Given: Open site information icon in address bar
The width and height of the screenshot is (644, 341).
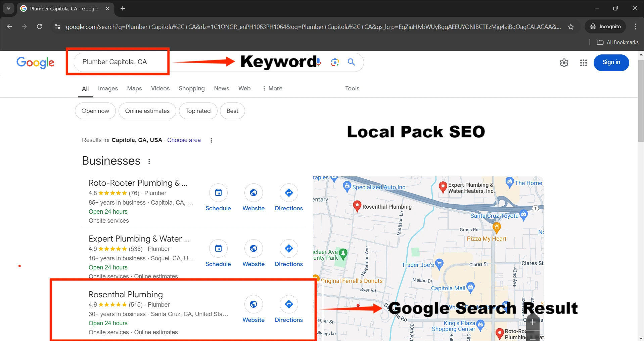Looking at the screenshot, I should coord(57,27).
